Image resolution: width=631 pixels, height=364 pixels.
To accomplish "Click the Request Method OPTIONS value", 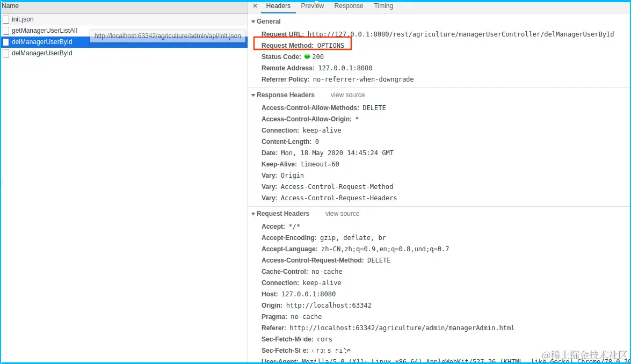I will 330,46.
